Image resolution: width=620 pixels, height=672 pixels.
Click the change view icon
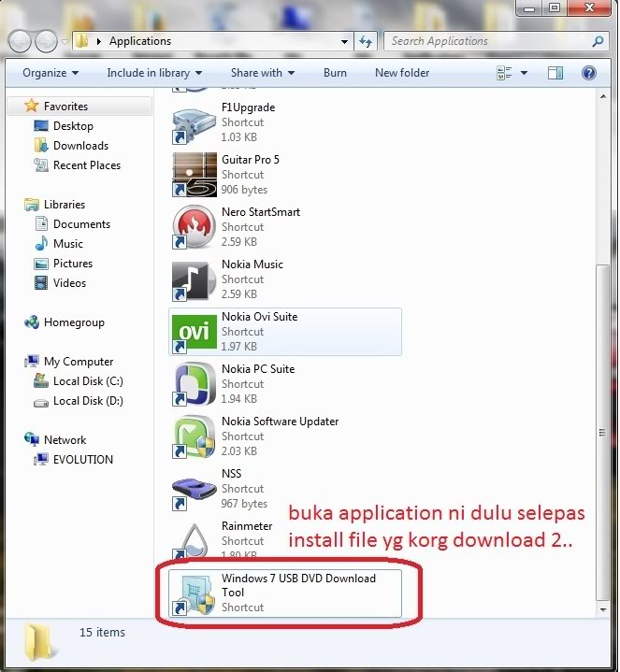(504, 73)
